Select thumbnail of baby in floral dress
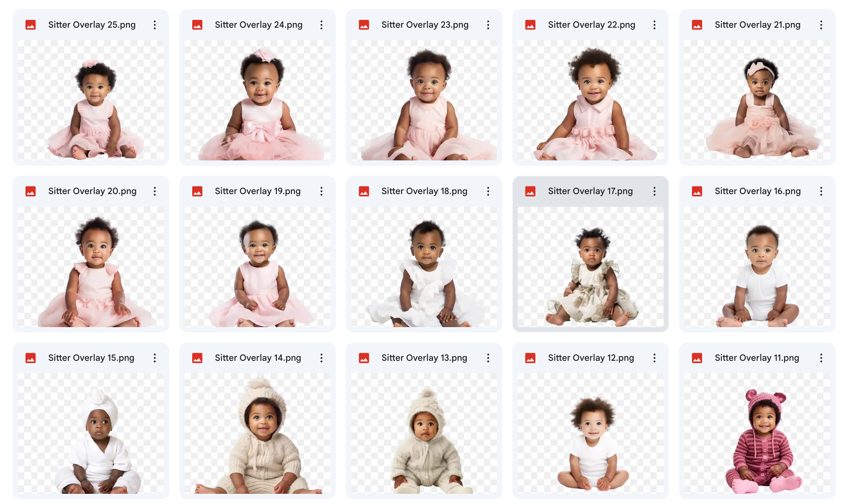Image resolution: width=843 pixels, height=504 pixels. (590, 267)
